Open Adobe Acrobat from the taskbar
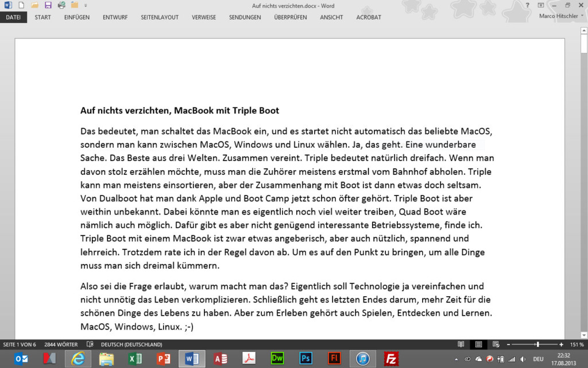The height and width of the screenshot is (368, 588). [x=249, y=359]
